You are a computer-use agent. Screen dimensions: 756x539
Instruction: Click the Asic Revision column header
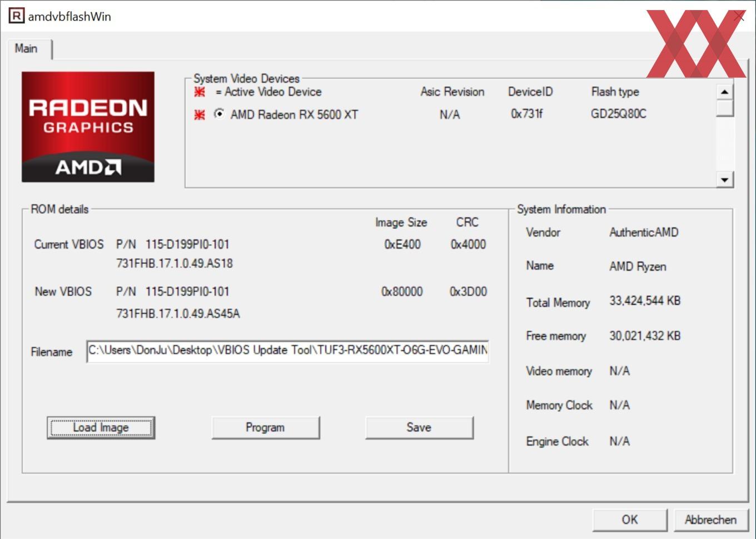point(452,92)
